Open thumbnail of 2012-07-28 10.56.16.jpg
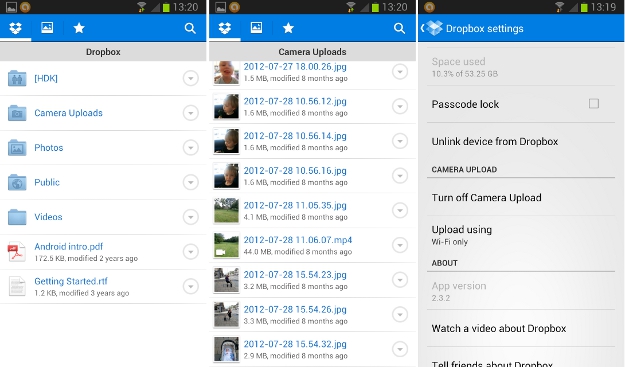625x367 pixels. pos(226,176)
